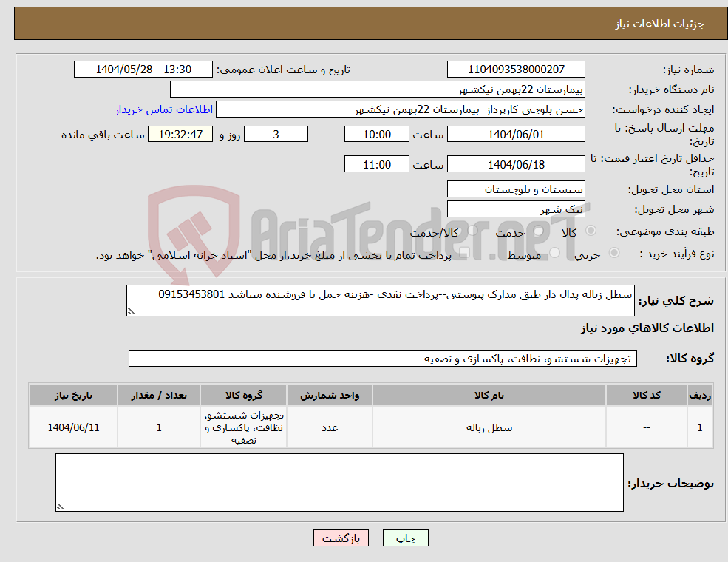Click the response deadline date 1404/06/01
The width and height of the screenshot is (728, 562).
(516, 135)
